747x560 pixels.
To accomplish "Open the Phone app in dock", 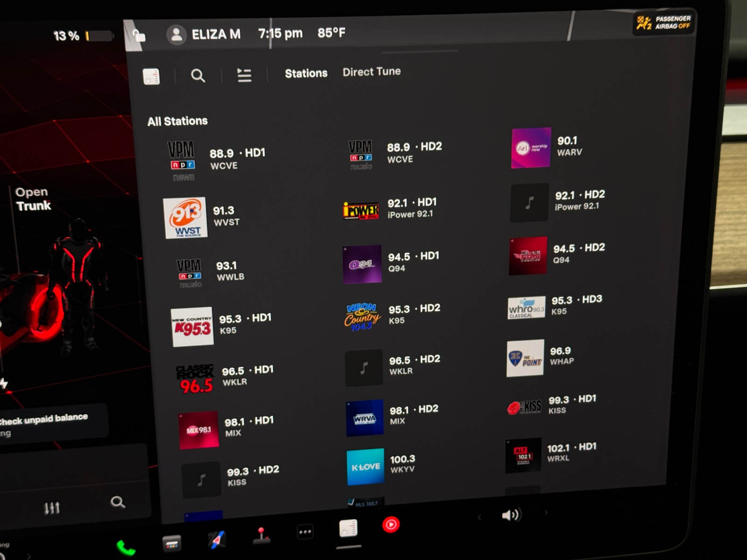I will pos(125,547).
